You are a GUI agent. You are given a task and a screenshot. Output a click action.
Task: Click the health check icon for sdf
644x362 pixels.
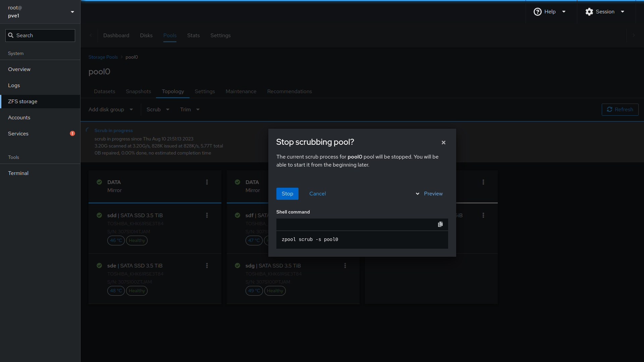click(237, 215)
